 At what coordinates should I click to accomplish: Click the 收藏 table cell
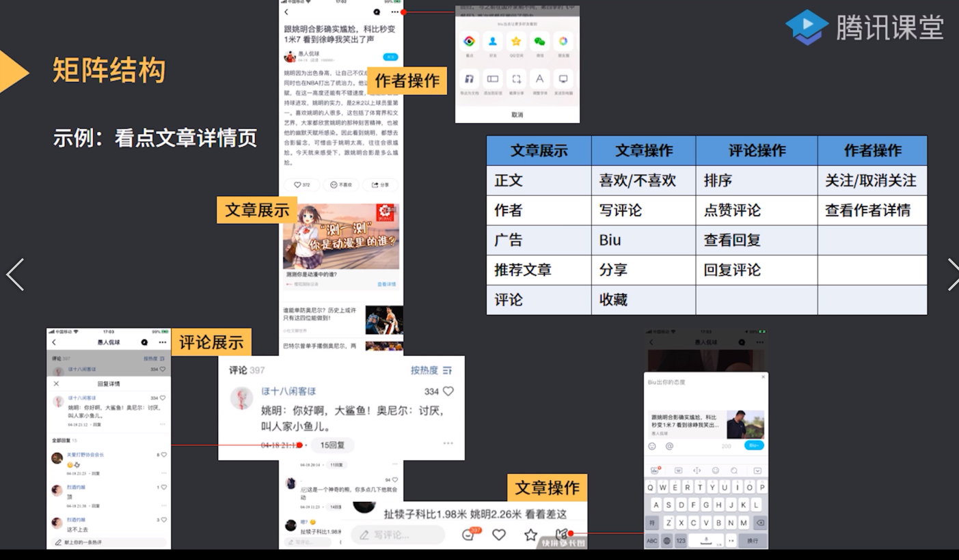[644, 300]
